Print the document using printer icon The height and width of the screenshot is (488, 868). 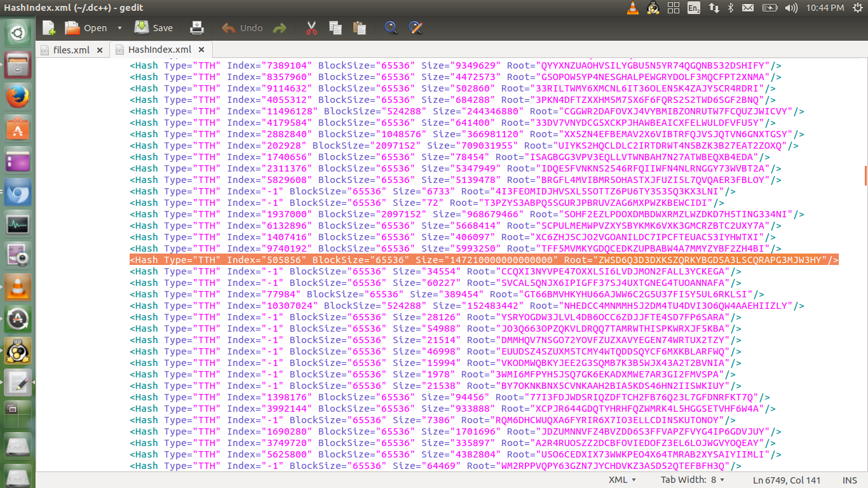point(197,28)
